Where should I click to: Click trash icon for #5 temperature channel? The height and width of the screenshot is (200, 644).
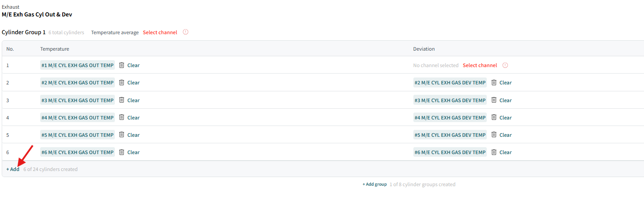click(121, 135)
